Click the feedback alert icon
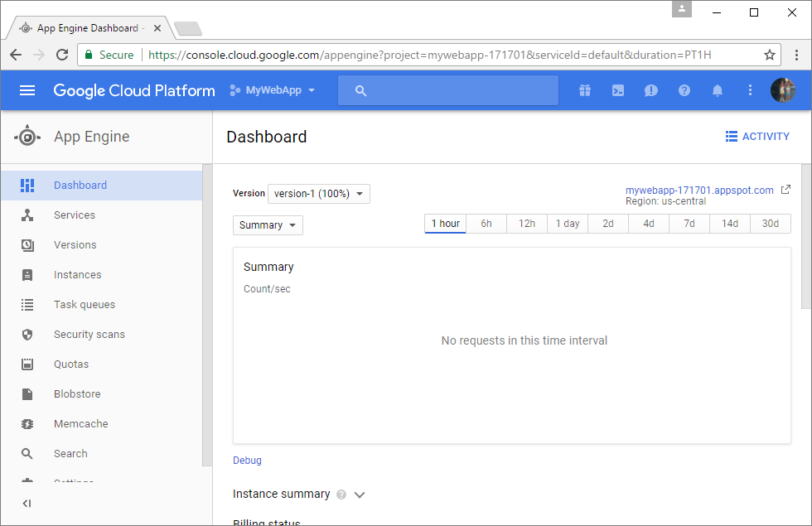This screenshot has width=812, height=526. (x=651, y=90)
